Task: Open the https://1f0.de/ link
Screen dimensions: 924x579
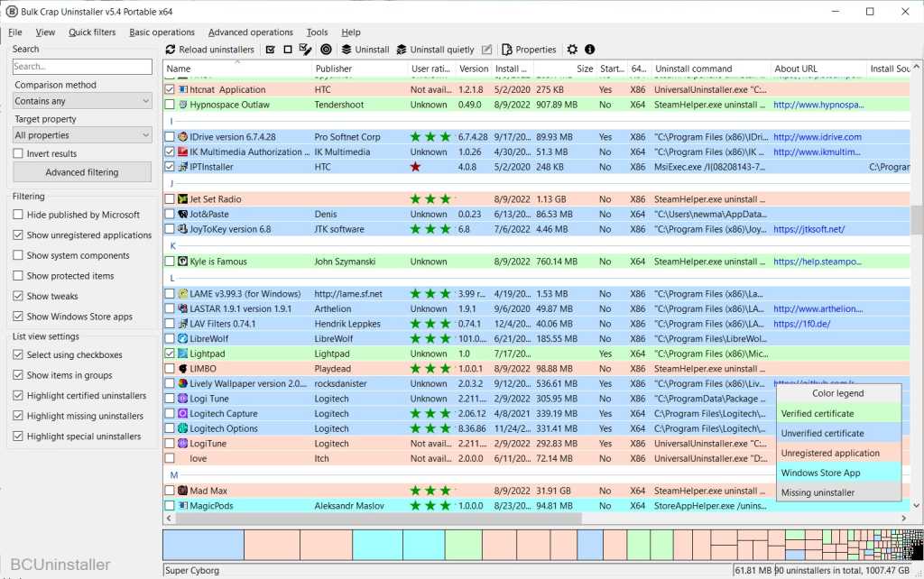Action: [x=801, y=324]
